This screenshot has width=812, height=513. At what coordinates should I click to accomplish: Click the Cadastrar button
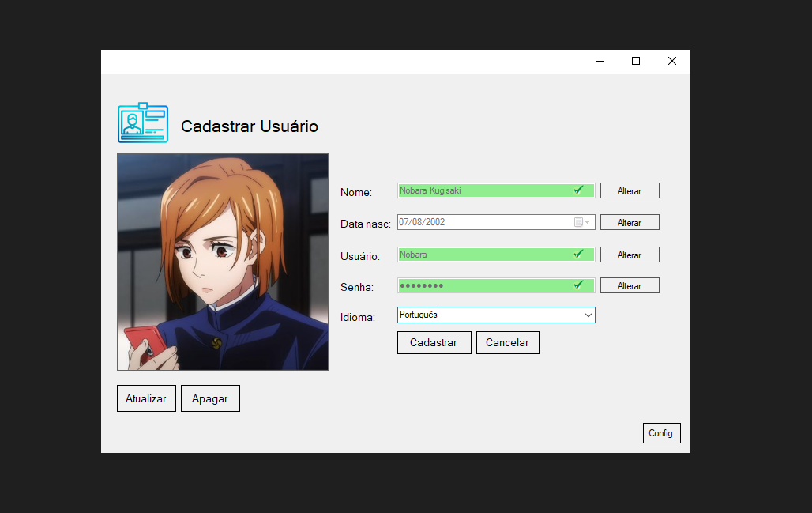434,342
